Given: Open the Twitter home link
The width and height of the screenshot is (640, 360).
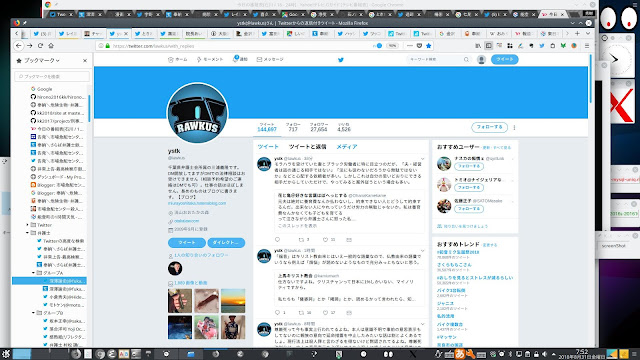Looking at the screenshot, I should [x=178, y=60].
